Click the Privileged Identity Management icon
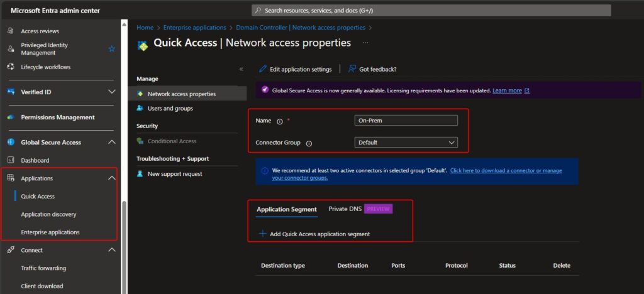Viewport: 644px width, 294px height. (x=11, y=49)
